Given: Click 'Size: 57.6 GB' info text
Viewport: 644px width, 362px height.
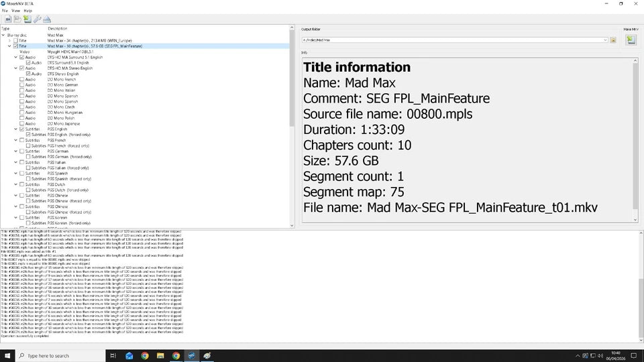Looking at the screenshot, I should point(341,160).
